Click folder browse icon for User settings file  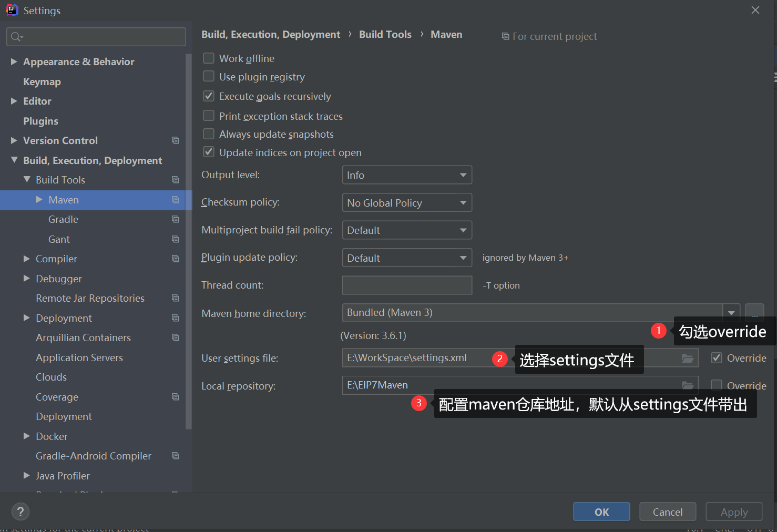687,358
